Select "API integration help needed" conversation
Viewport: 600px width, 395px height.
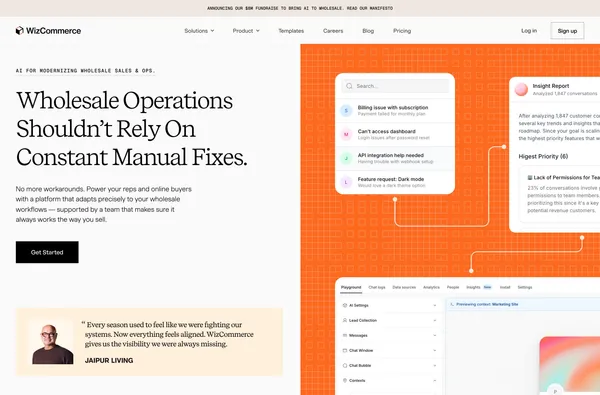coord(395,158)
